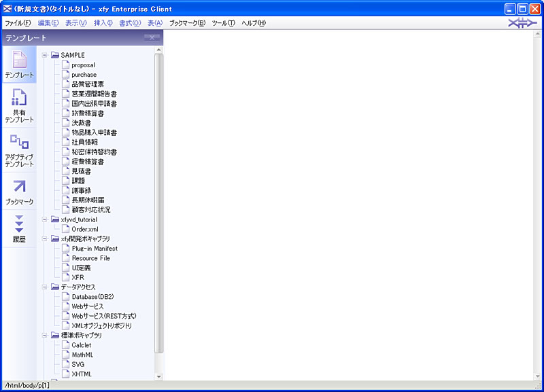Select the 旅費精算書 template
The width and height of the screenshot is (544, 392).
tap(88, 113)
